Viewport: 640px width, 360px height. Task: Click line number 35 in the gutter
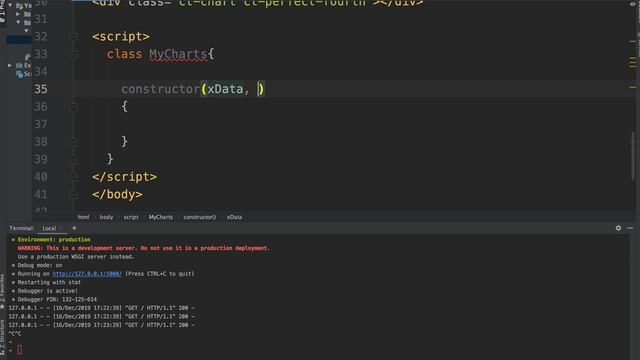coord(40,89)
